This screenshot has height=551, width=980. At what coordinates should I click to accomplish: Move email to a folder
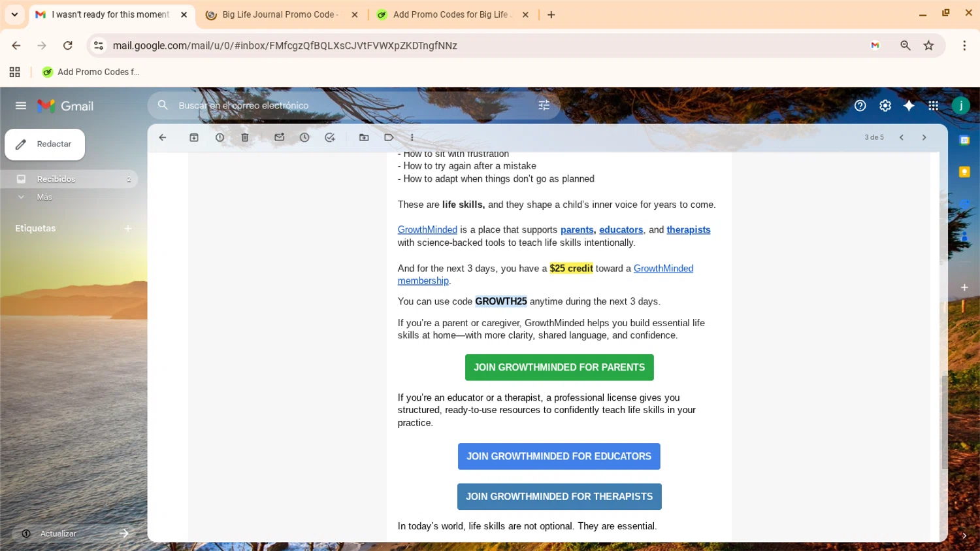(x=364, y=137)
